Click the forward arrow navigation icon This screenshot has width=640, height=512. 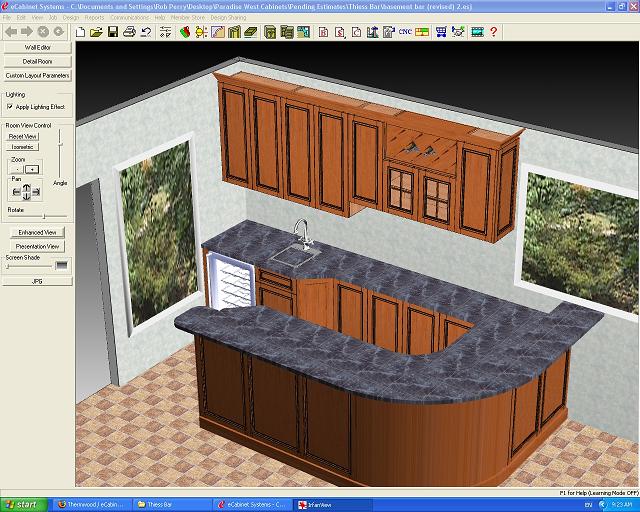click(27, 31)
